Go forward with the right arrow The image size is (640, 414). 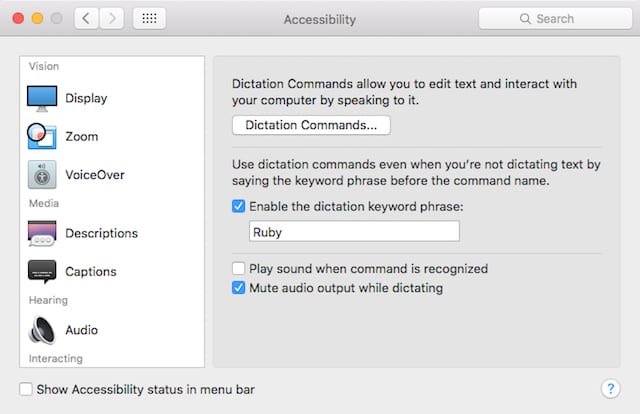coord(112,19)
